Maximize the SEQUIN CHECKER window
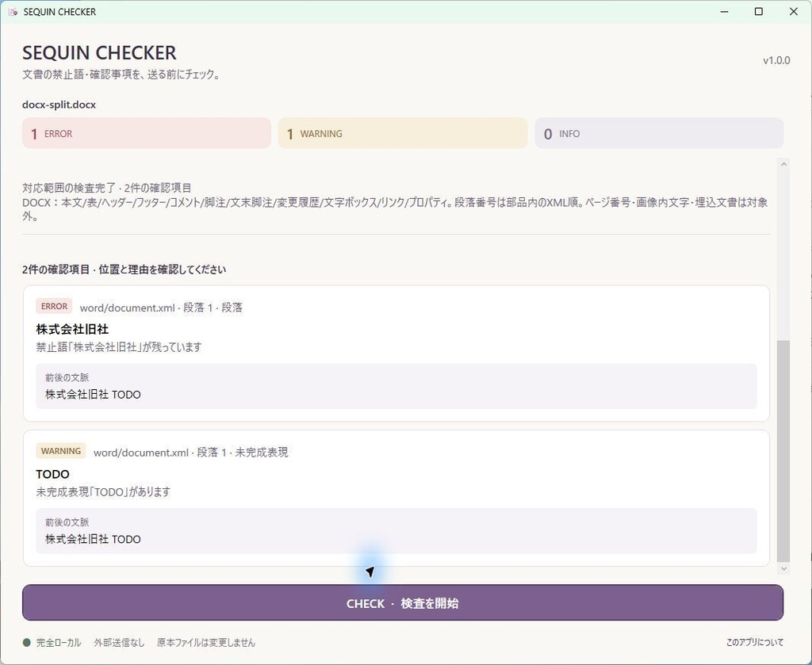Screen dimensions: 812x665 (759, 11)
